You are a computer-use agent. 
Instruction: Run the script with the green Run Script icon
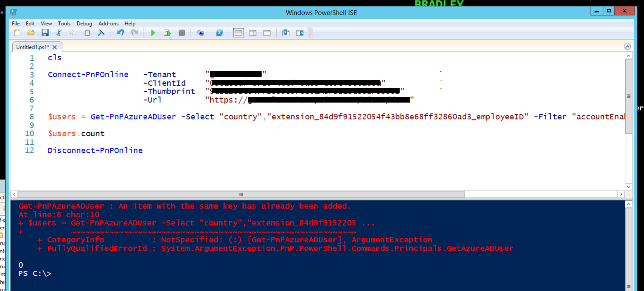[x=153, y=33]
